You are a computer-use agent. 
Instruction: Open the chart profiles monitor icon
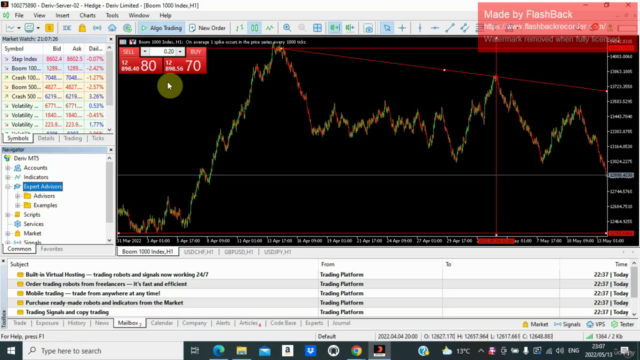pyautogui.click(x=29, y=28)
